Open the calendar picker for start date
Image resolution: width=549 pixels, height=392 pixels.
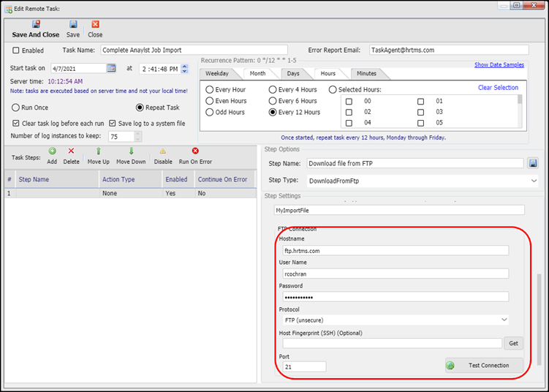tap(111, 68)
